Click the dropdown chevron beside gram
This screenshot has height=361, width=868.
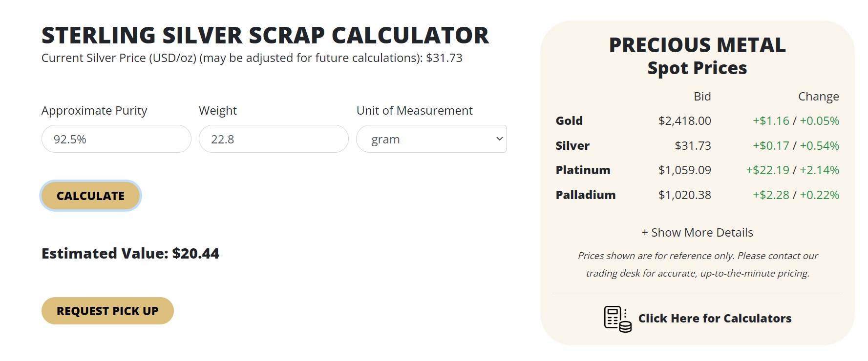pyautogui.click(x=499, y=139)
